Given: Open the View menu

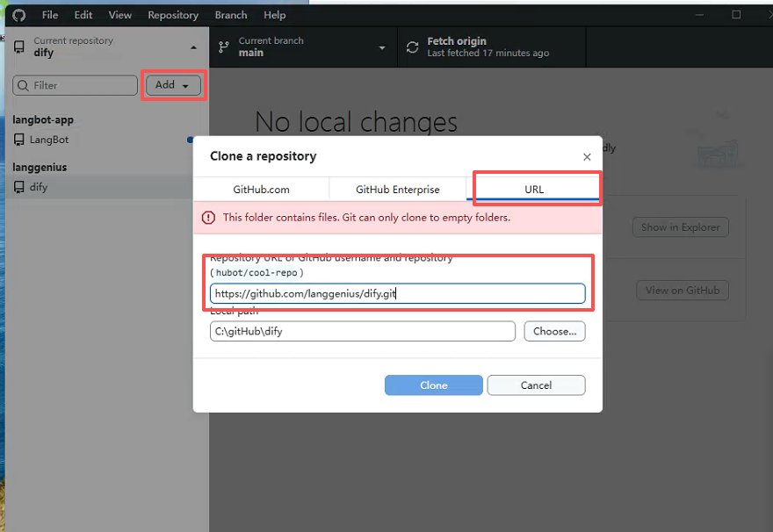Looking at the screenshot, I should (x=119, y=15).
